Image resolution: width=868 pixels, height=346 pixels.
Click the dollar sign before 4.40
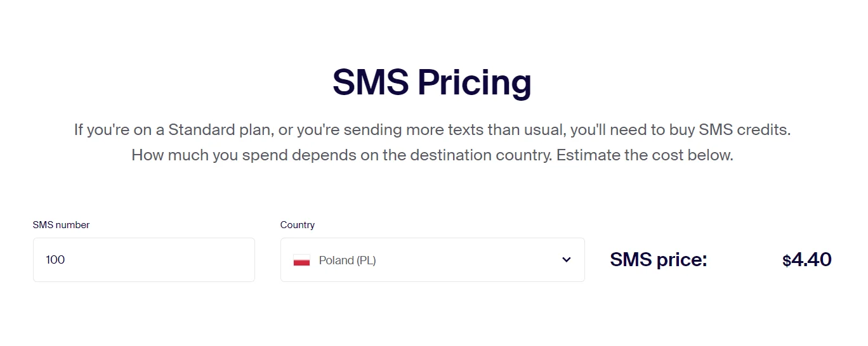point(787,261)
